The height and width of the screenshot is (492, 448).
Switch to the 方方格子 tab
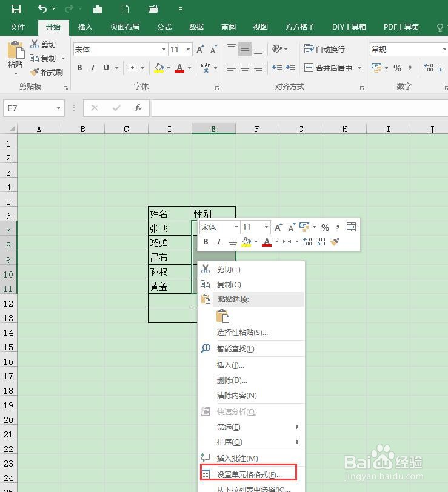pyautogui.click(x=300, y=27)
